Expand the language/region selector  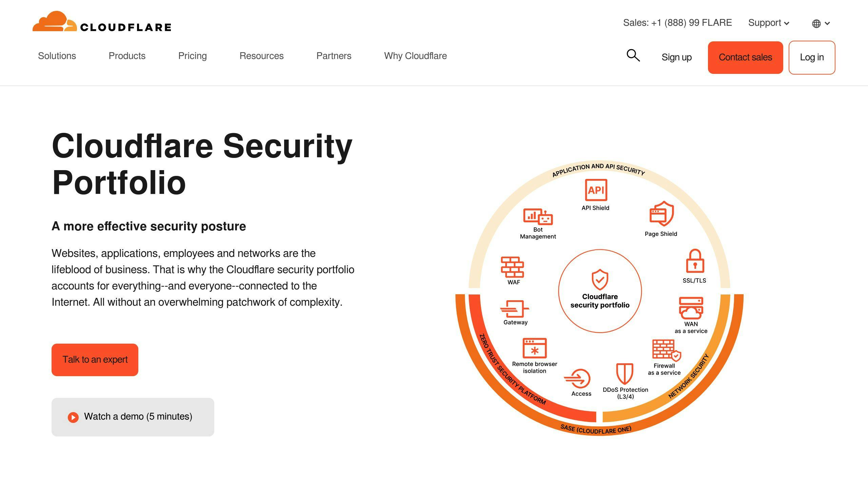(821, 23)
